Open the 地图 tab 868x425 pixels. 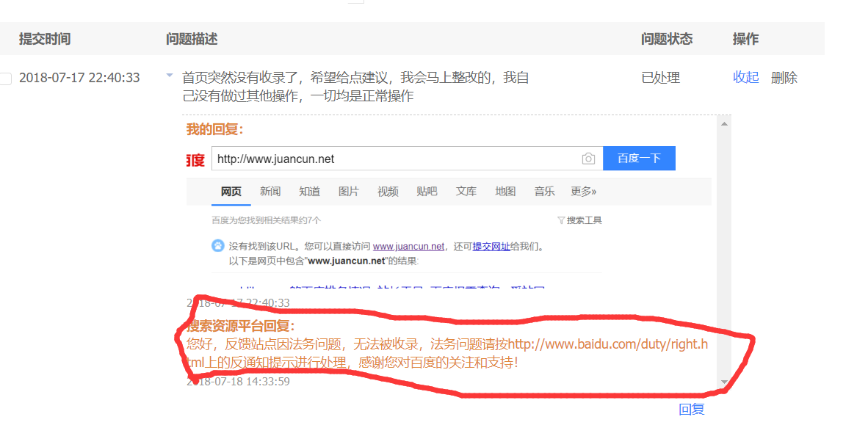tap(505, 192)
